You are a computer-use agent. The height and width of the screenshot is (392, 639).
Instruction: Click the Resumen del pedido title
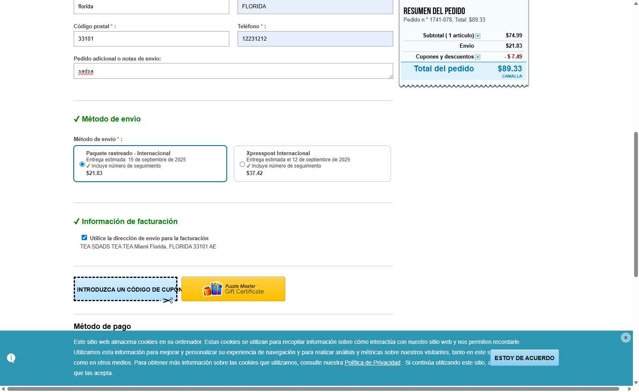434,11
